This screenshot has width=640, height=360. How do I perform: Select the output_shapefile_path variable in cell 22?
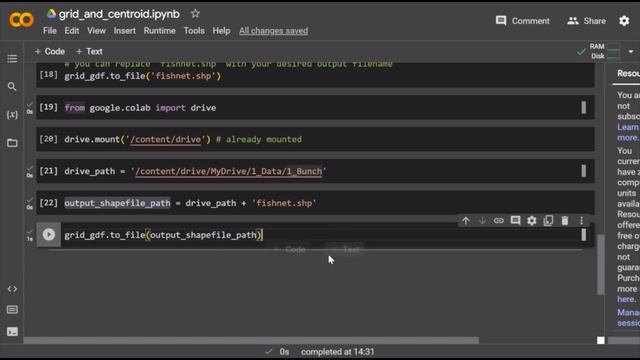[x=117, y=203]
